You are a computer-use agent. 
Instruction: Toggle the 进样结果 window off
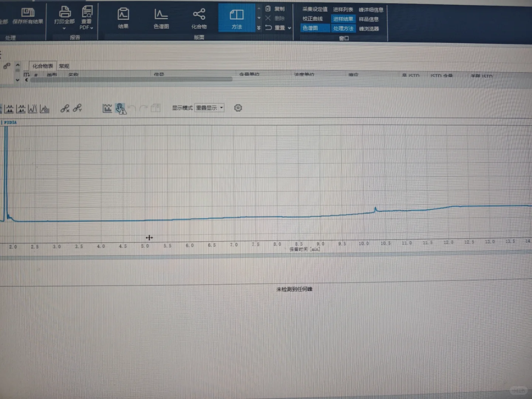(x=343, y=19)
